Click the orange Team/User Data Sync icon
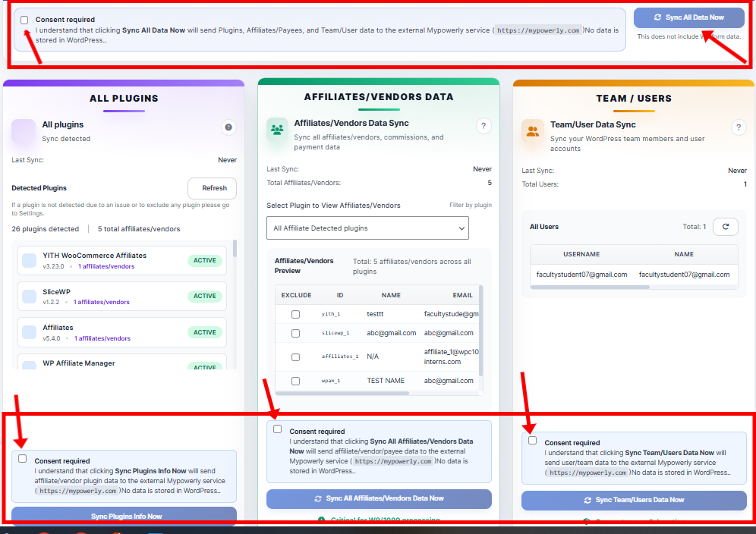Viewport: 756px width, 534px height. click(x=531, y=130)
